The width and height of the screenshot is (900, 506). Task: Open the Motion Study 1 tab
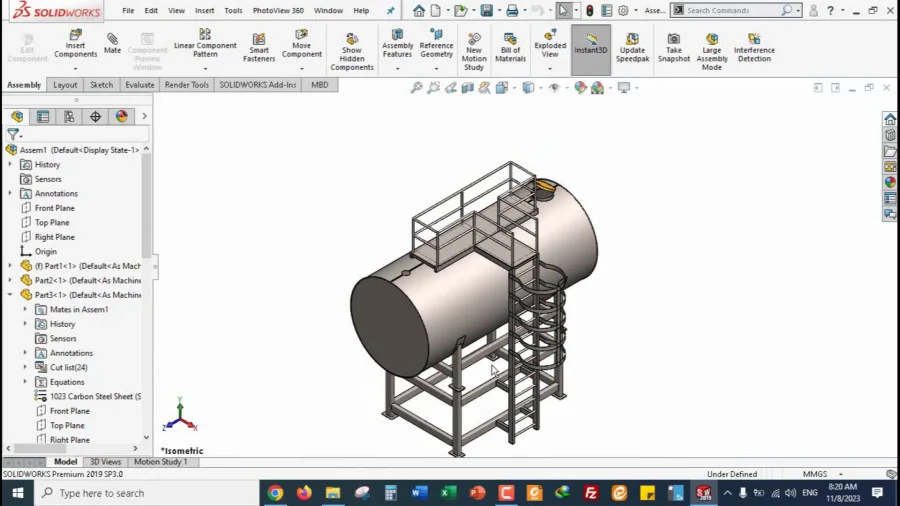click(161, 461)
